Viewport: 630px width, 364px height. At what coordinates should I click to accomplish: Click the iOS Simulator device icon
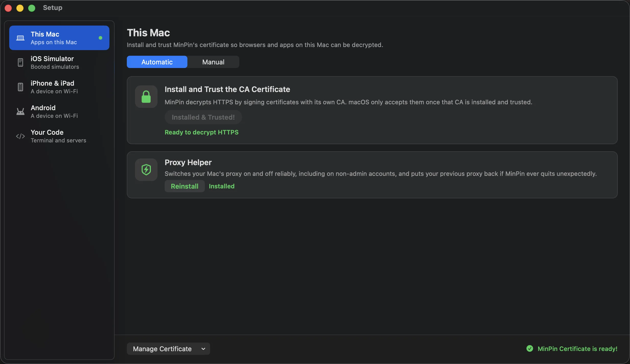[20, 63]
